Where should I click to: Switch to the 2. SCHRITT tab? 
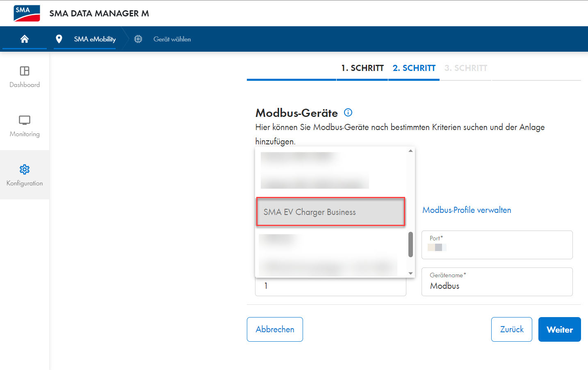coord(414,68)
